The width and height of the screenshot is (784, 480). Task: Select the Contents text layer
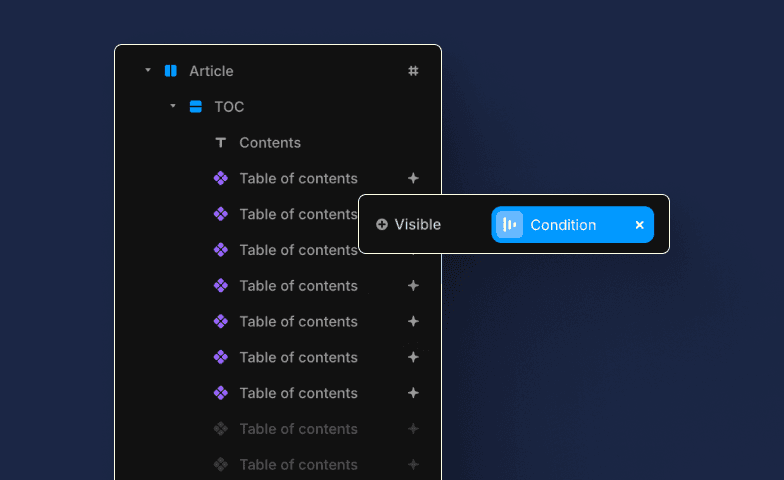tap(270, 143)
